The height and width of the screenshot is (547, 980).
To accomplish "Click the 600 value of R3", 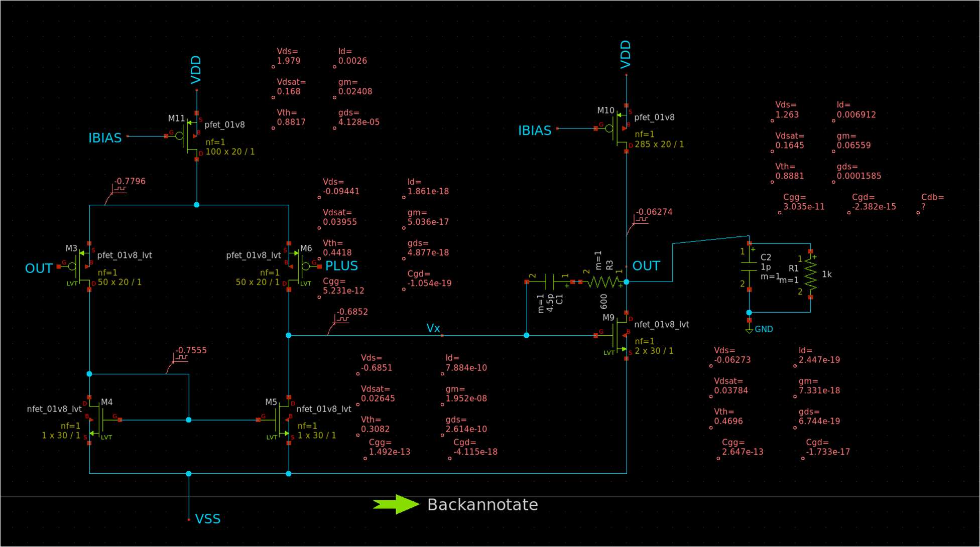I will tap(604, 302).
